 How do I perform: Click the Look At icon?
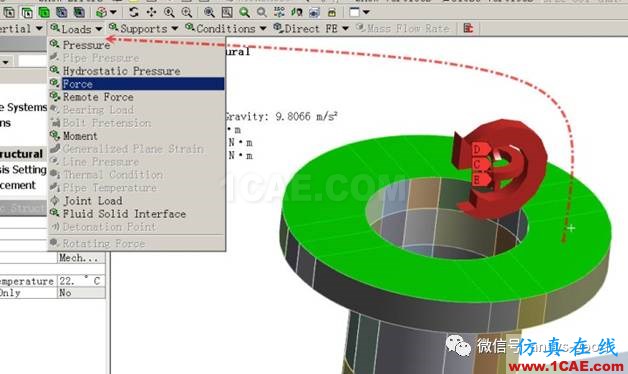tap(297, 12)
